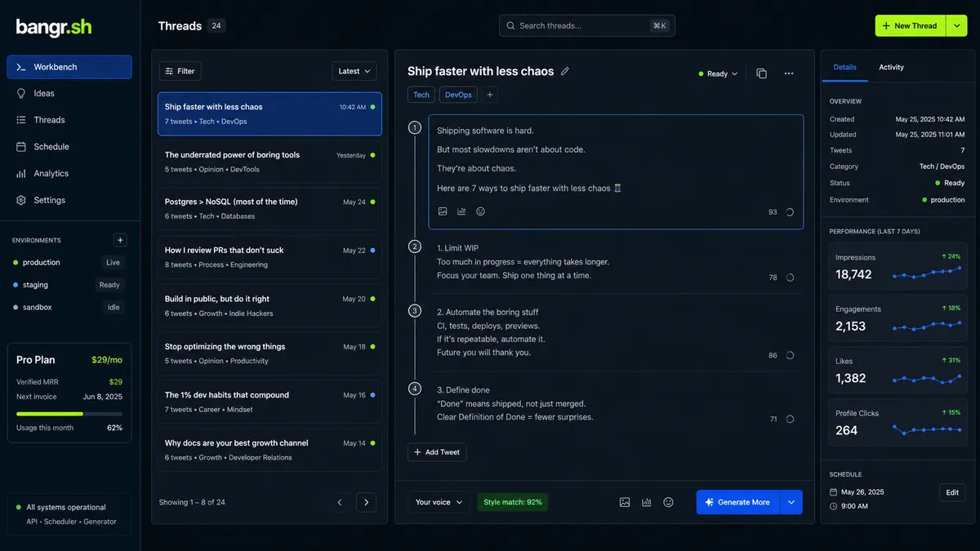
Task: Expand the New Thread arrow menu
Action: [956, 25]
